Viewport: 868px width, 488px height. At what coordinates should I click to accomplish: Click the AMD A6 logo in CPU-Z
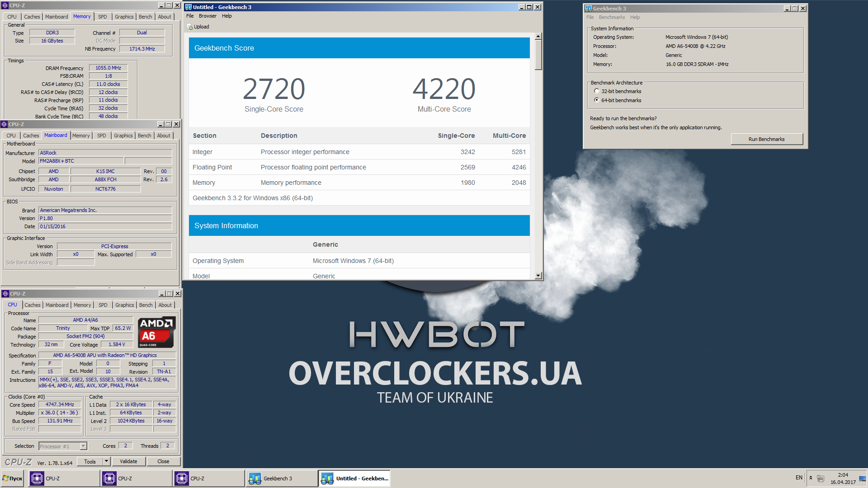156,332
